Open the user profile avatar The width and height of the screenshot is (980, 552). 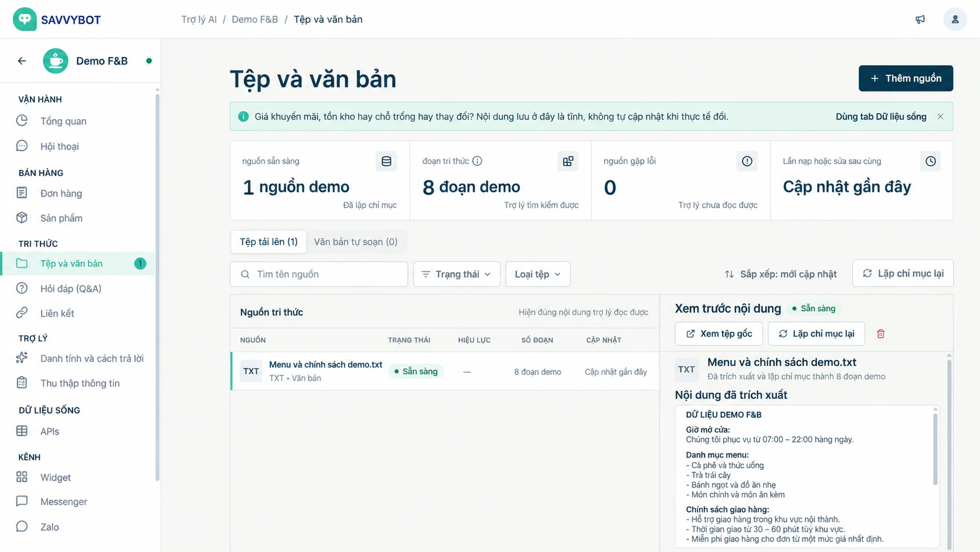(955, 19)
